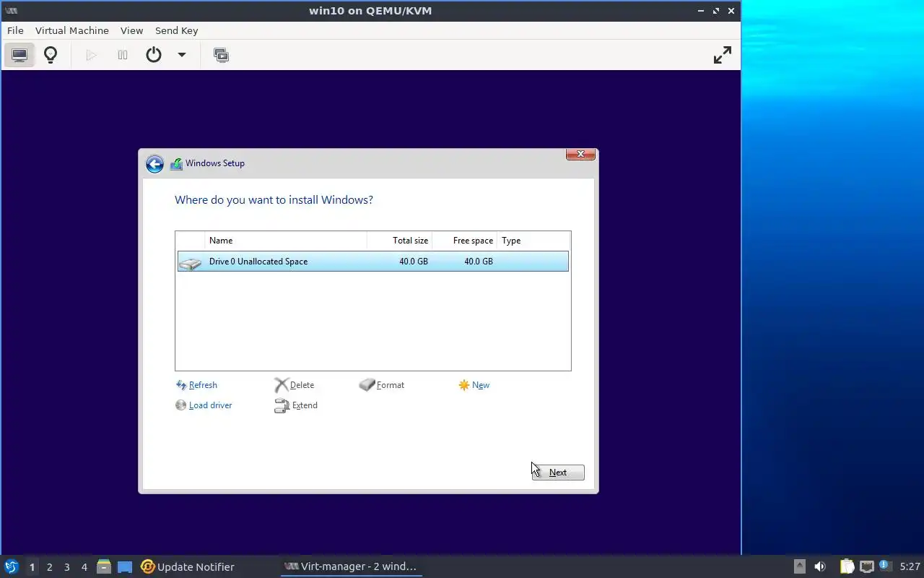The image size is (924, 578).
Task: Click the clipboard manager tray icon
Action: click(x=847, y=567)
